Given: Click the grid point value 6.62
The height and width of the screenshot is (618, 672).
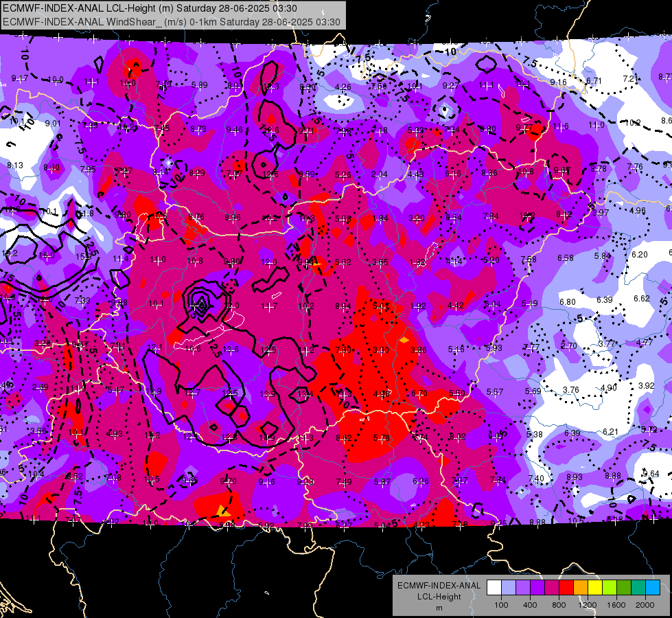Looking at the screenshot, I should pyautogui.click(x=642, y=299).
